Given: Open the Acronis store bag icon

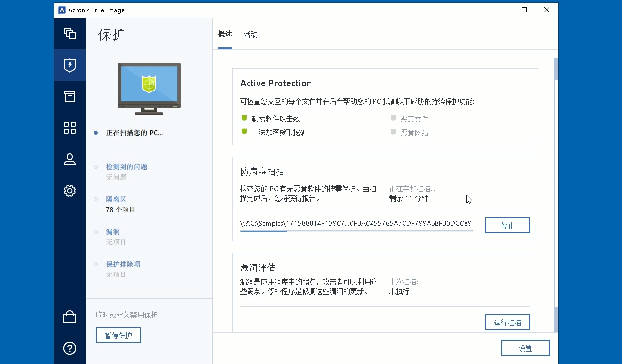Looking at the screenshot, I should [70, 317].
